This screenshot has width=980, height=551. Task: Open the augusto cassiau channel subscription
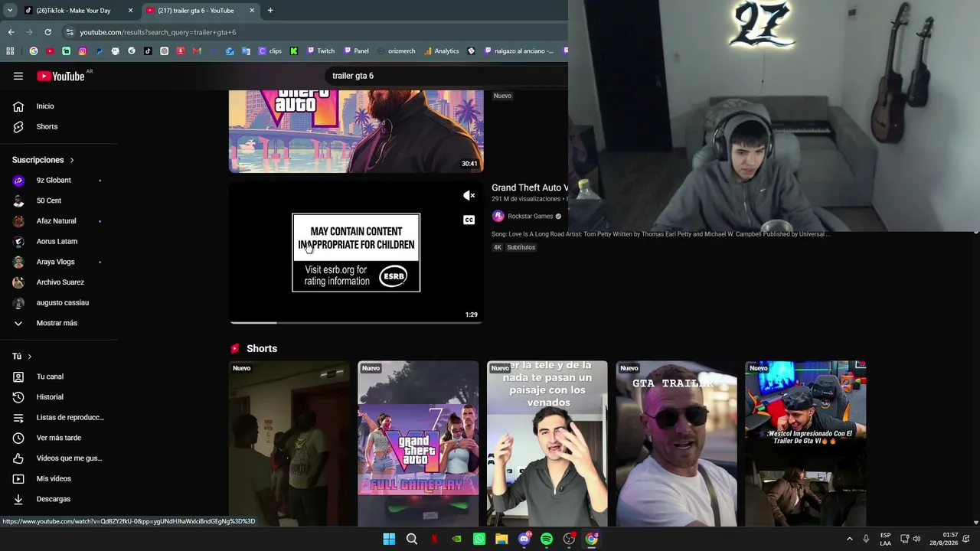[63, 302]
